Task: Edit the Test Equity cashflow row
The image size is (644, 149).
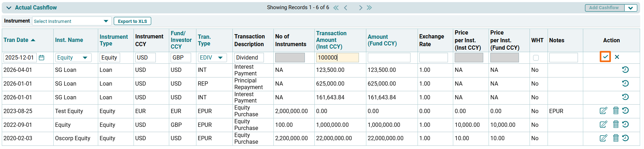Action: 603,111
